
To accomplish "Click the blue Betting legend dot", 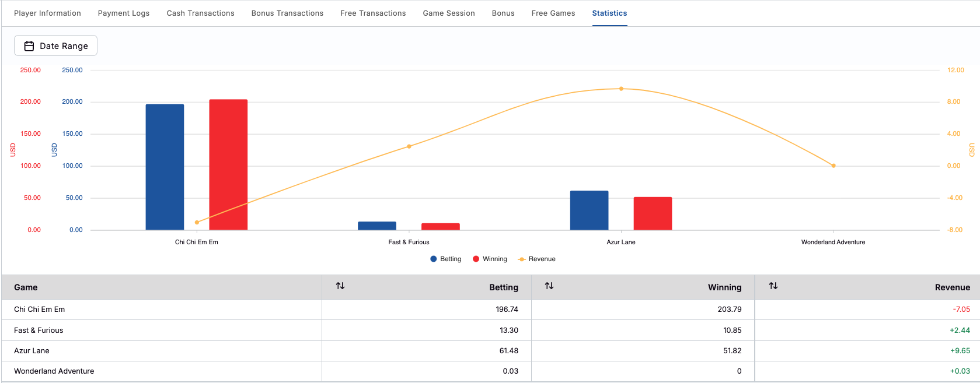I will [x=434, y=259].
